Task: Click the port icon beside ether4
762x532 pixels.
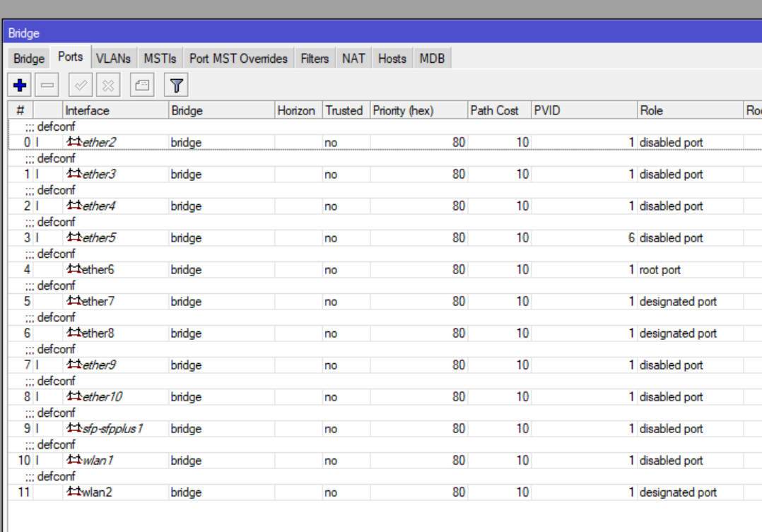Action: click(74, 206)
